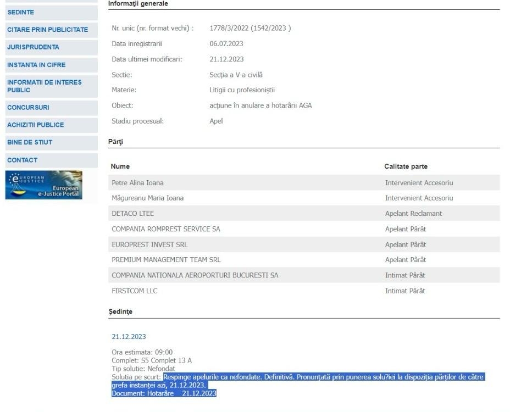Click the BINE DE STIUT link
The width and height of the screenshot is (532, 412).
[30, 142]
